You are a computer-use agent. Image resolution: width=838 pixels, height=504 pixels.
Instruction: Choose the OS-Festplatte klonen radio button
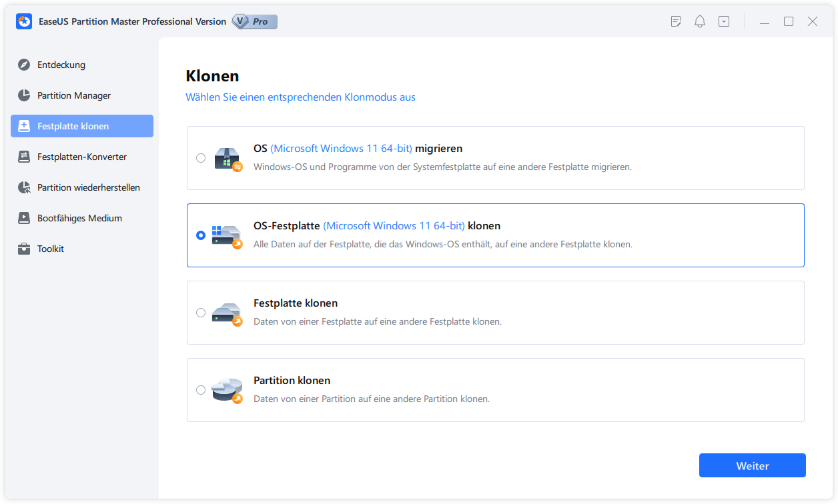tap(201, 235)
